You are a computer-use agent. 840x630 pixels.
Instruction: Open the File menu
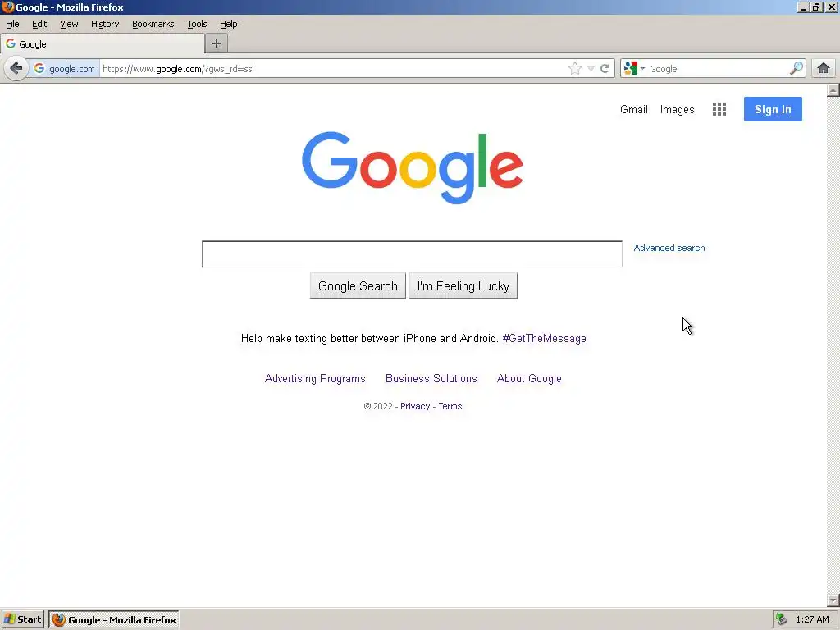point(12,24)
